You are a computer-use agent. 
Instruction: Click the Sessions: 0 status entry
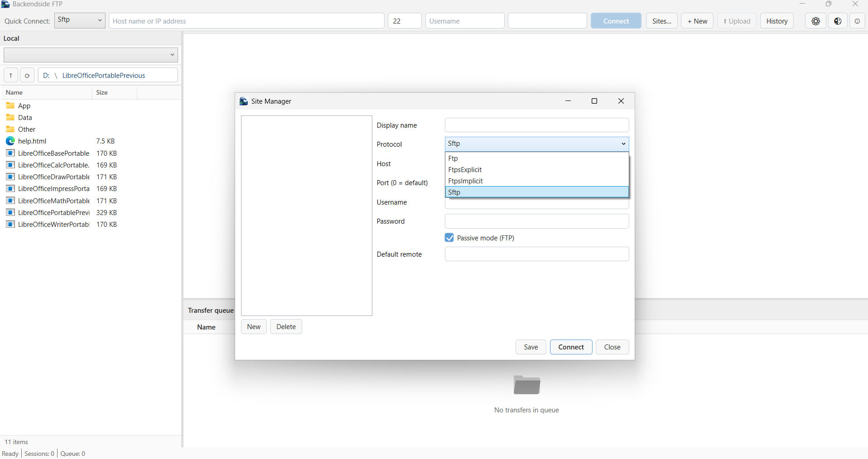39,454
